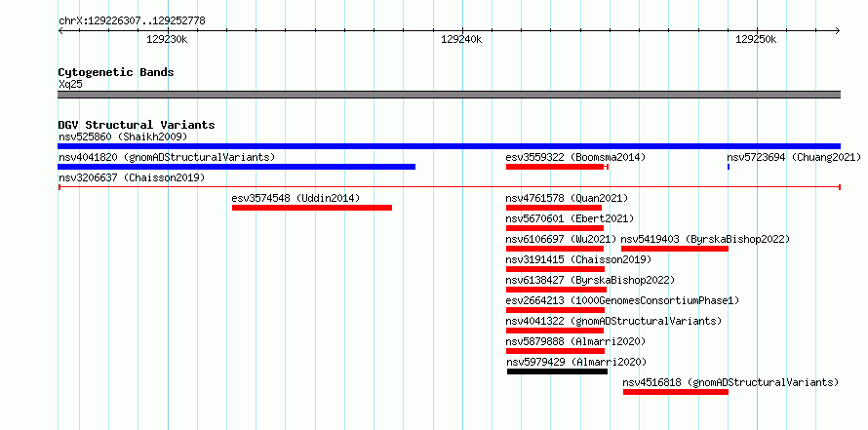Image resolution: width=868 pixels, height=430 pixels.
Task: Click the nsv5670601 (Ebert2021) red bar
Action: (555, 228)
